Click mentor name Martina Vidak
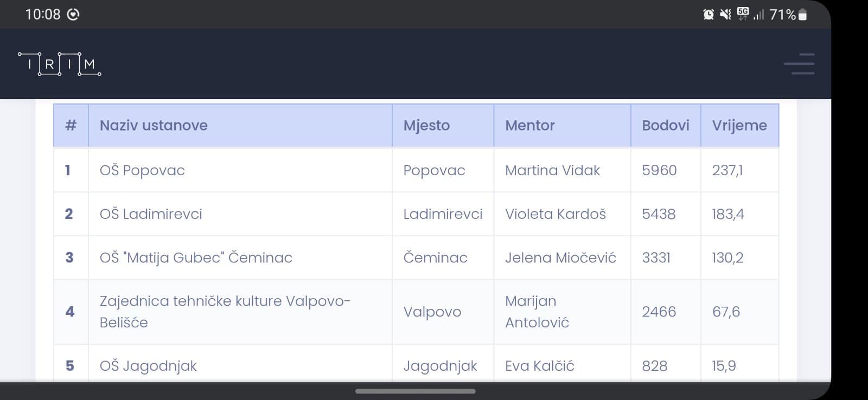Viewport: 868px width, 400px height. [552, 170]
